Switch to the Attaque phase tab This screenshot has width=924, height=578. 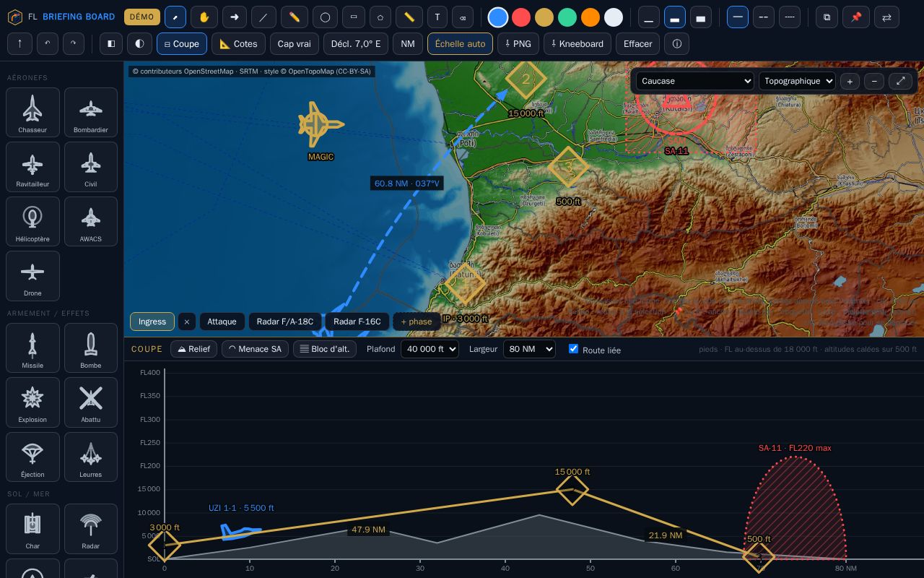tap(222, 322)
